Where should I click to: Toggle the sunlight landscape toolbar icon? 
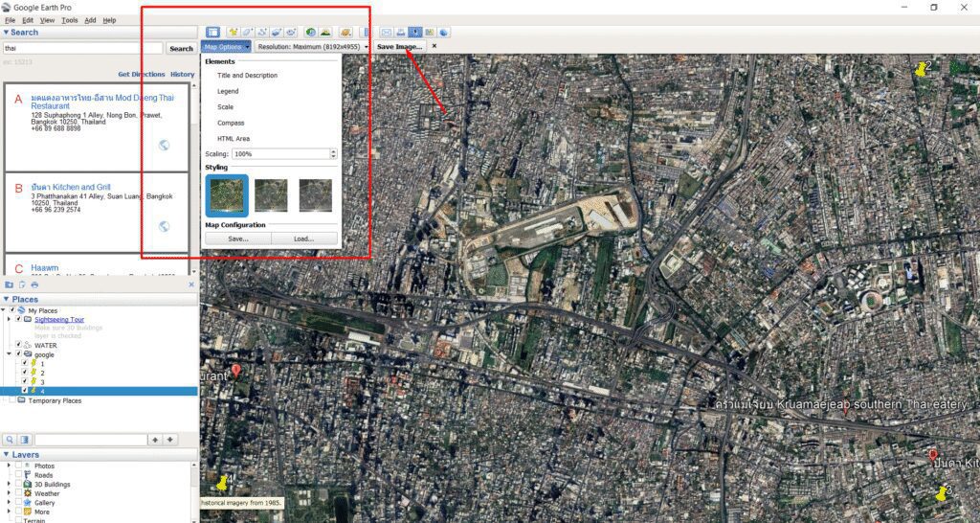pyautogui.click(x=325, y=32)
